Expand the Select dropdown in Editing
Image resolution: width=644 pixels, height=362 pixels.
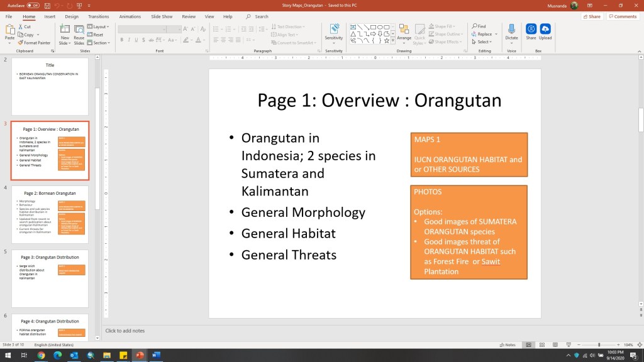coord(484,42)
